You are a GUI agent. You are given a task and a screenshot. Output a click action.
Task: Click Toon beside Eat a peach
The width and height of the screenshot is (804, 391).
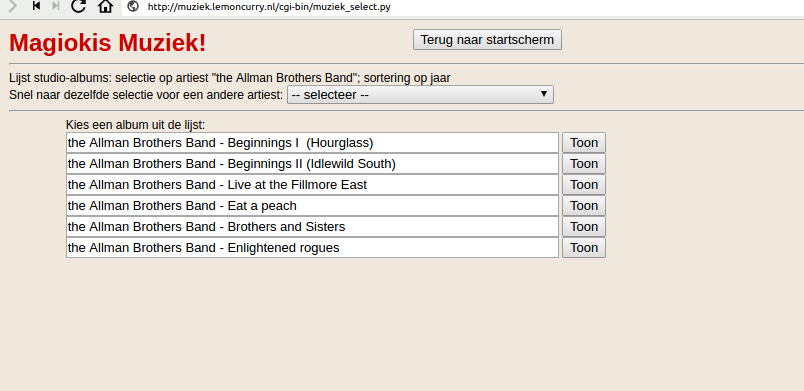pyautogui.click(x=584, y=205)
